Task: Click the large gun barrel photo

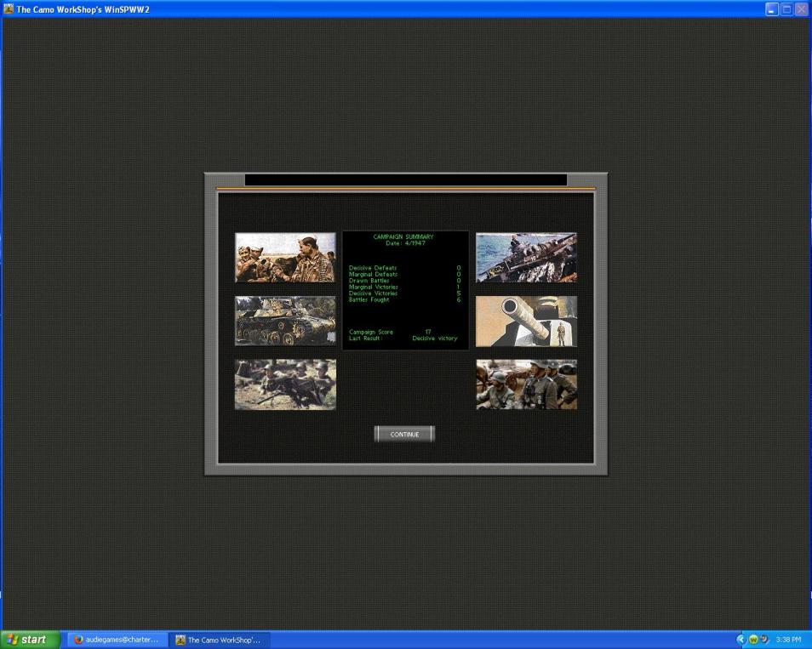Action: (526, 321)
